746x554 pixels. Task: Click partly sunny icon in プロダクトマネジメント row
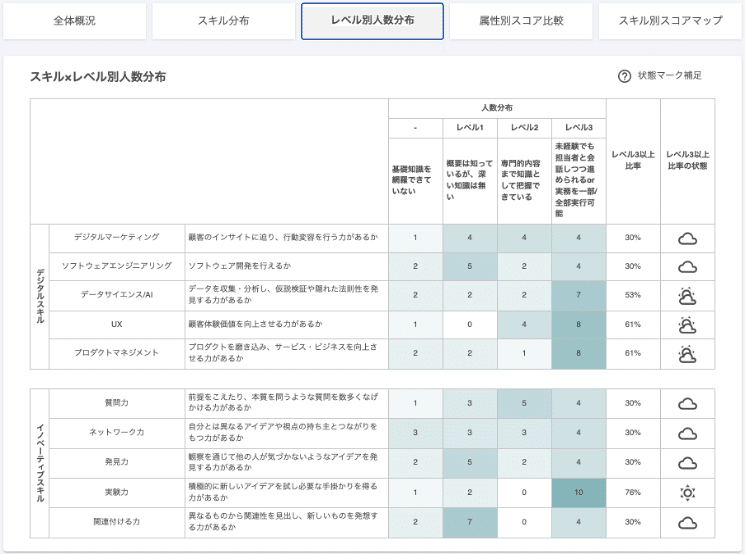687,354
